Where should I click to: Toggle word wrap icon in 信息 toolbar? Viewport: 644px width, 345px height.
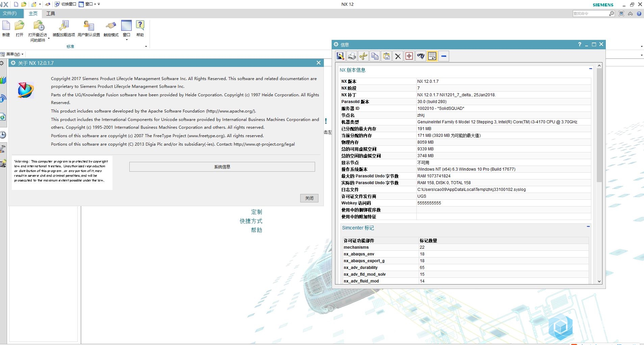point(432,56)
